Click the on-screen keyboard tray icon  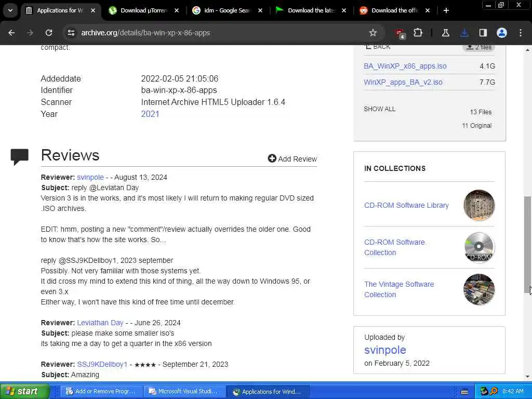[465, 392]
